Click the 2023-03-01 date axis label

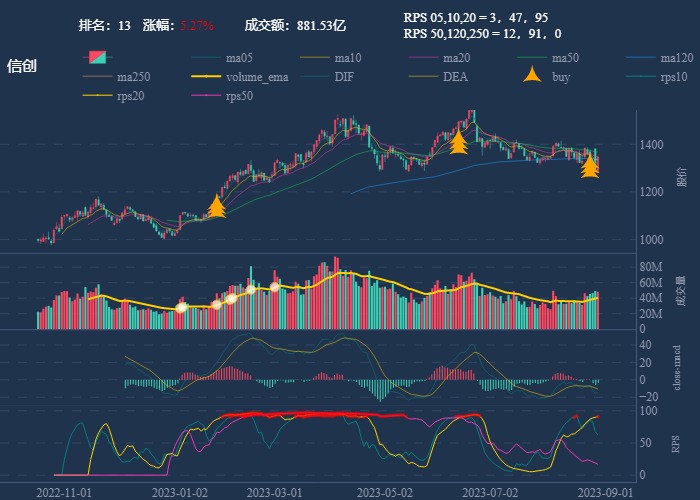[x=274, y=492]
